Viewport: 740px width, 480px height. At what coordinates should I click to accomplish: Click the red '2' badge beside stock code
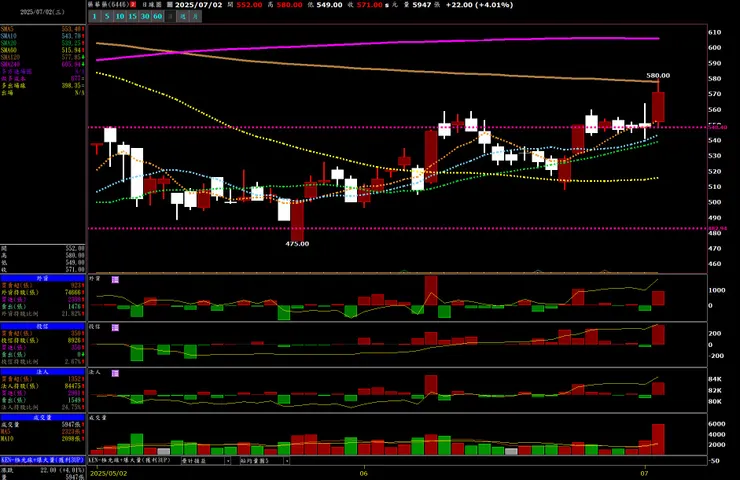134,5
